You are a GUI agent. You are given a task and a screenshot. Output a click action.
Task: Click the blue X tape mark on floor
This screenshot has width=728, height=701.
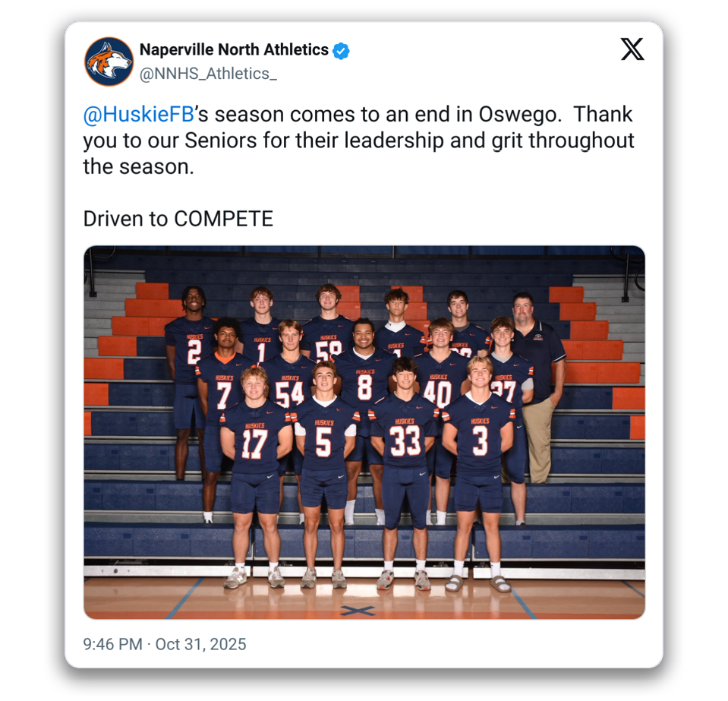[358, 611]
